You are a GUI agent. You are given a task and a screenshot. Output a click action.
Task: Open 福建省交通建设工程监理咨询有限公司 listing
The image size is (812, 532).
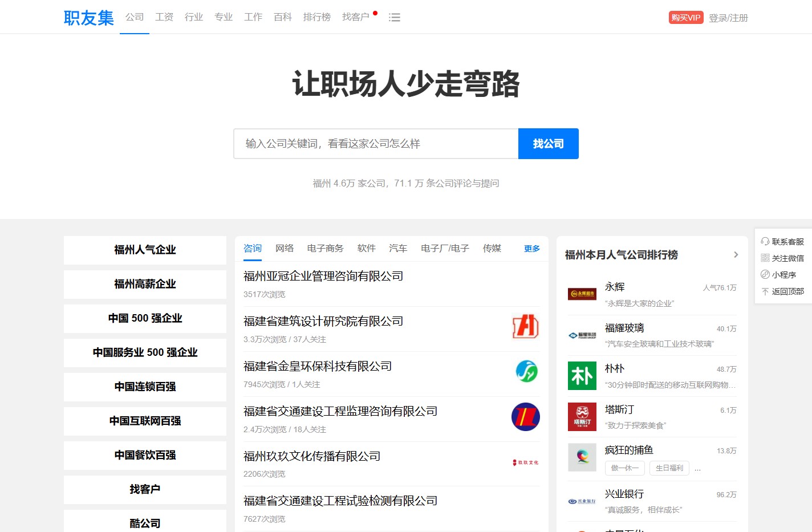coord(340,411)
